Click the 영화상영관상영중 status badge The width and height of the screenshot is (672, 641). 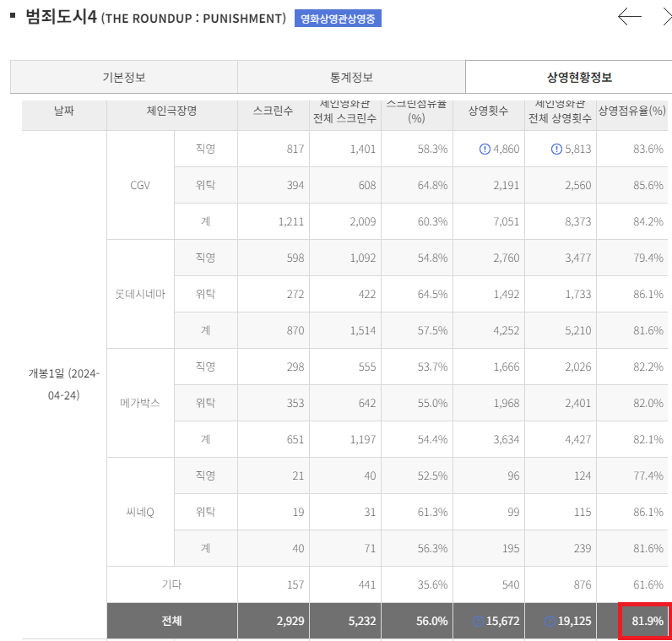coord(338,19)
